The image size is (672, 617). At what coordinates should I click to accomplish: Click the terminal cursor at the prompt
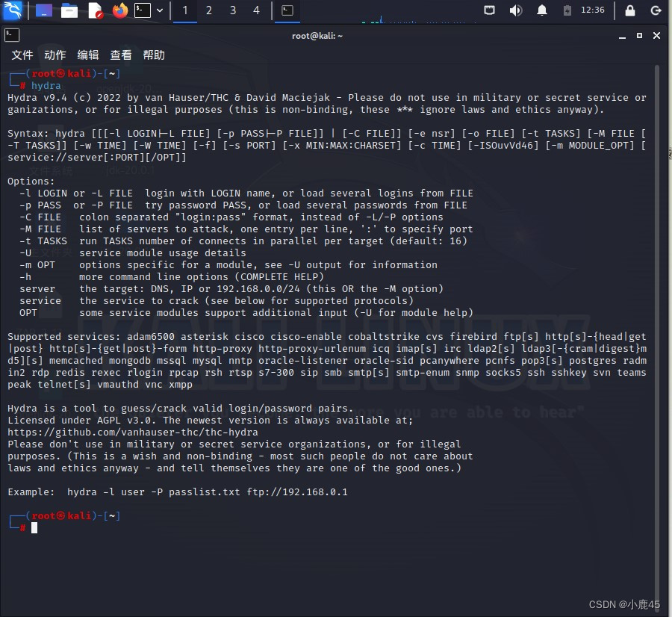tap(34, 528)
